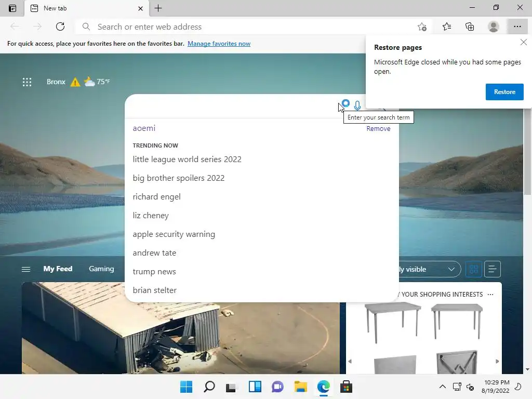Pick andrew tate suggestion
The image size is (532, 399).
click(x=154, y=253)
